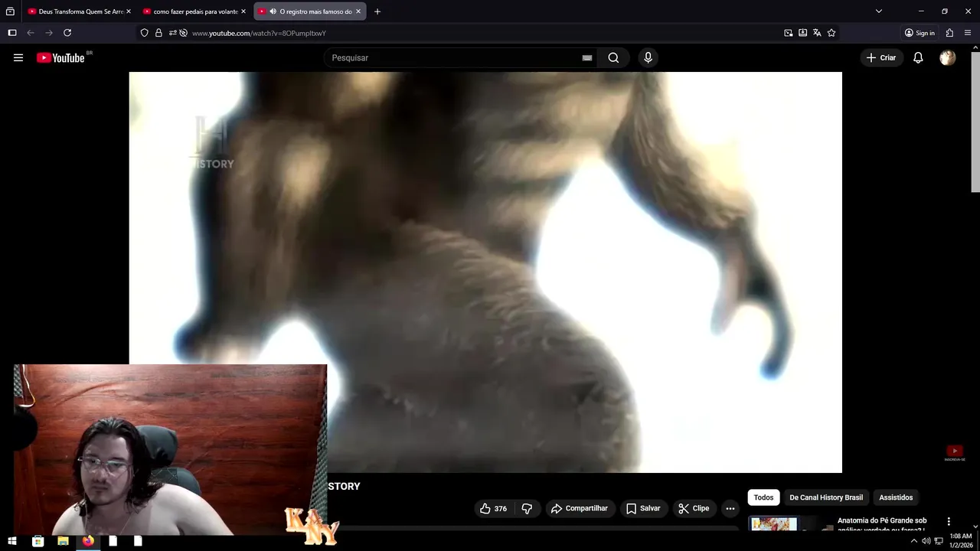This screenshot has height=551, width=980.
Task: Click the Compartilhar share button
Action: click(580, 508)
